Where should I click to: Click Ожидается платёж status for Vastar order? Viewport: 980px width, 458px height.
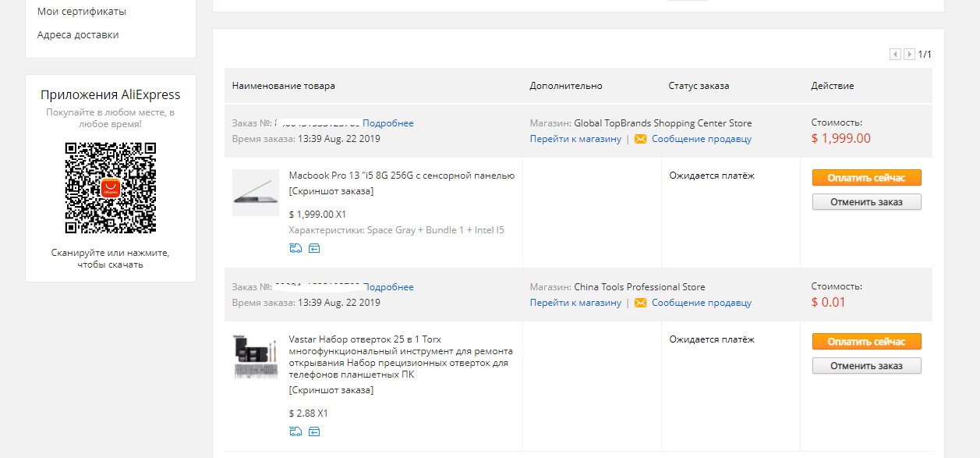(713, 339)
